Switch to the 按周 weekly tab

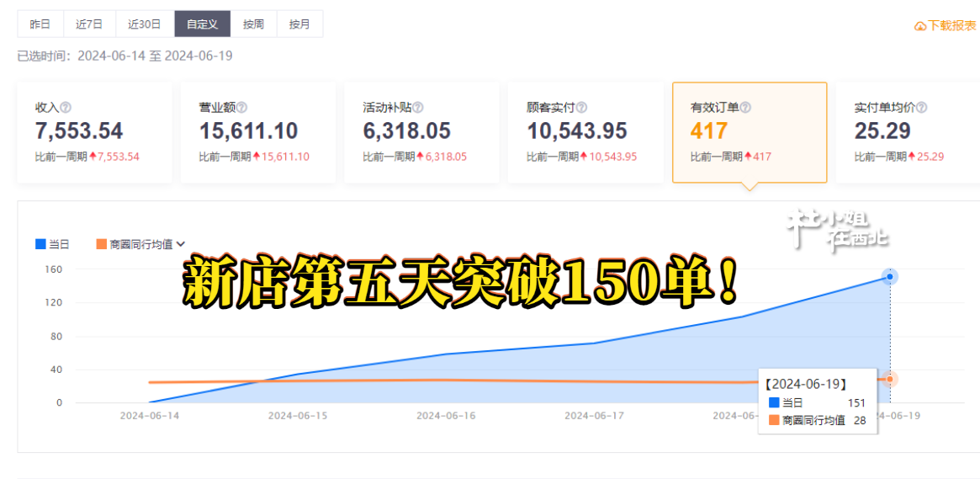(x=254, y=24)
